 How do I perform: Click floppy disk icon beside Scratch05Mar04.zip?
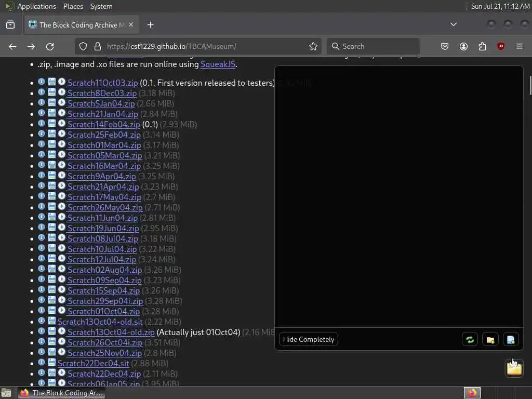(x=51, y=155)
